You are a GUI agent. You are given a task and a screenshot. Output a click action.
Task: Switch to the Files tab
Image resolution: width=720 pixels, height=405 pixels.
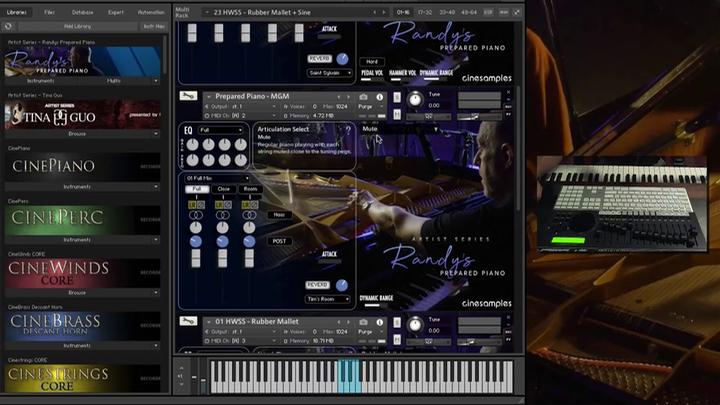click(x=50, y=12)
